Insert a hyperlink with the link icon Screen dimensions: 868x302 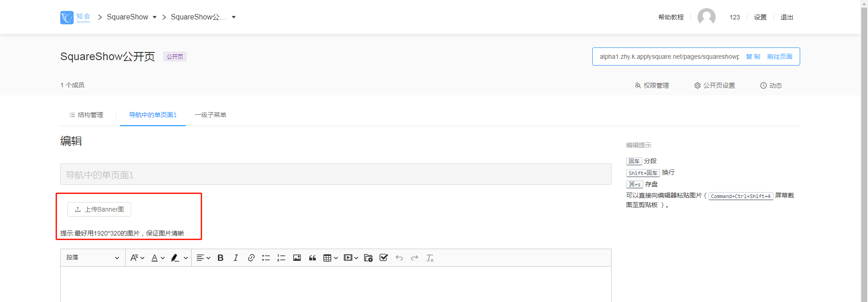(251, 258)
